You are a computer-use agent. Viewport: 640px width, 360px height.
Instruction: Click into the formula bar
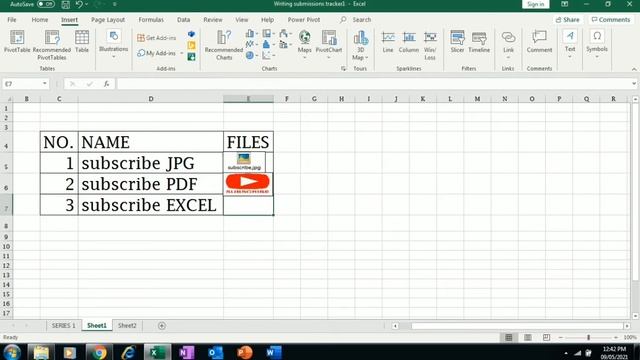pos(373,84)
